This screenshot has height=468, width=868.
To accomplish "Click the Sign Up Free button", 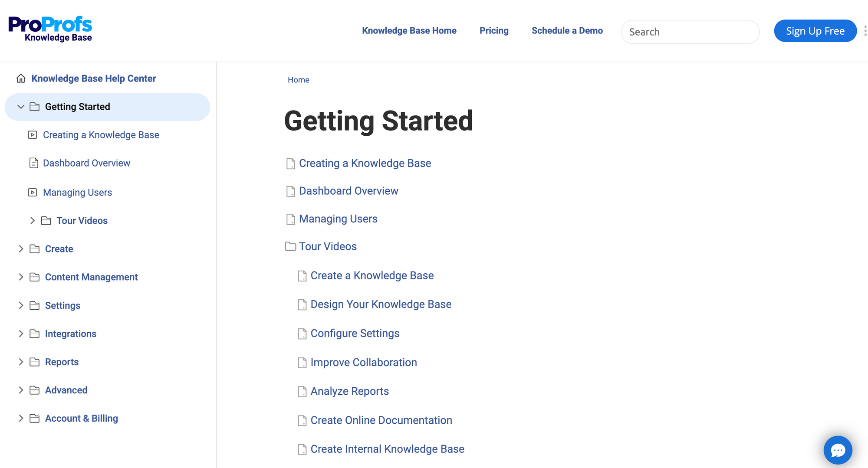I will [x=815, y=31].
